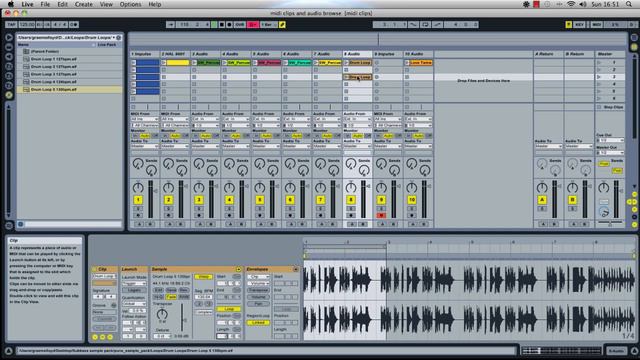Open the Live application menu
The width and height of the screenshot is (640, 360).
[27, 4]
